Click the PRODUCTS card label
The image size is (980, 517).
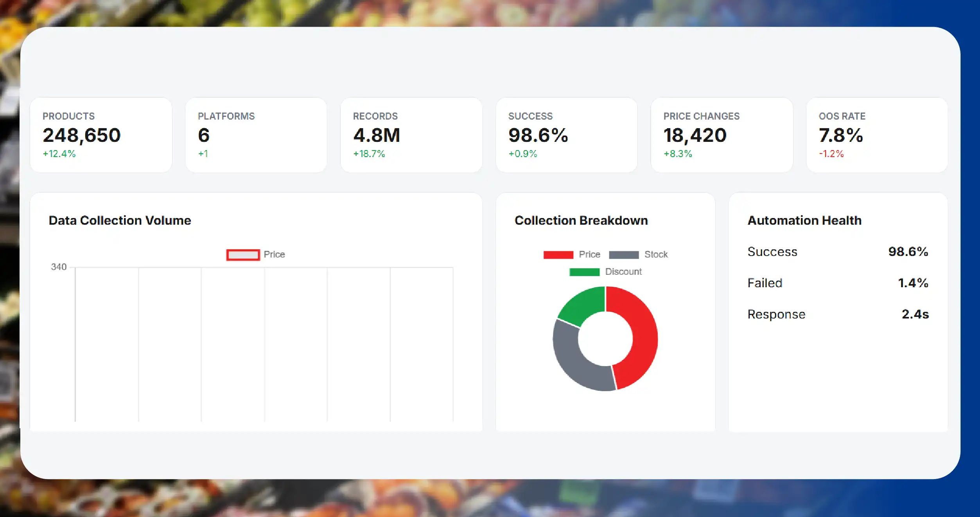click(68, 116)
